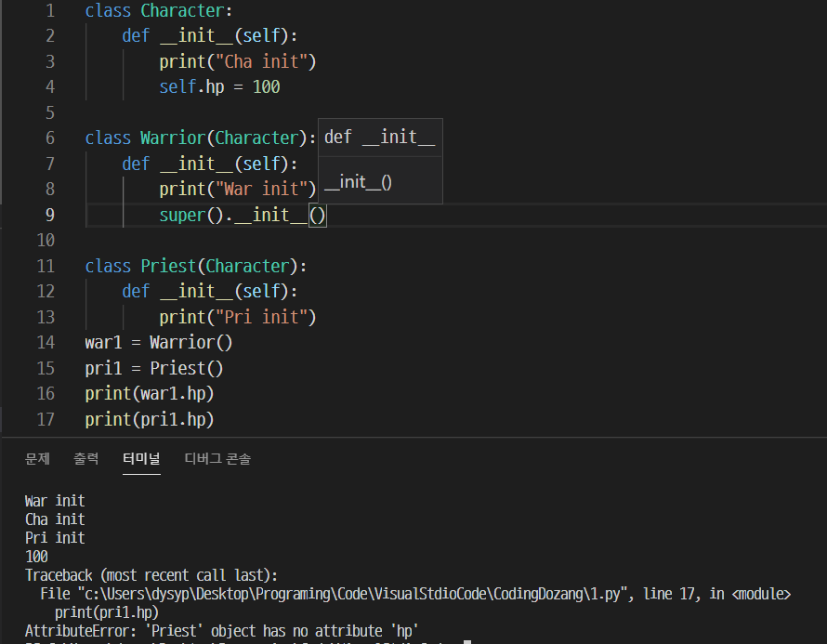This screenshot has height=644, width=827.
Task: Click the 'self.hp = 100' line
Action: click(219, 87)
